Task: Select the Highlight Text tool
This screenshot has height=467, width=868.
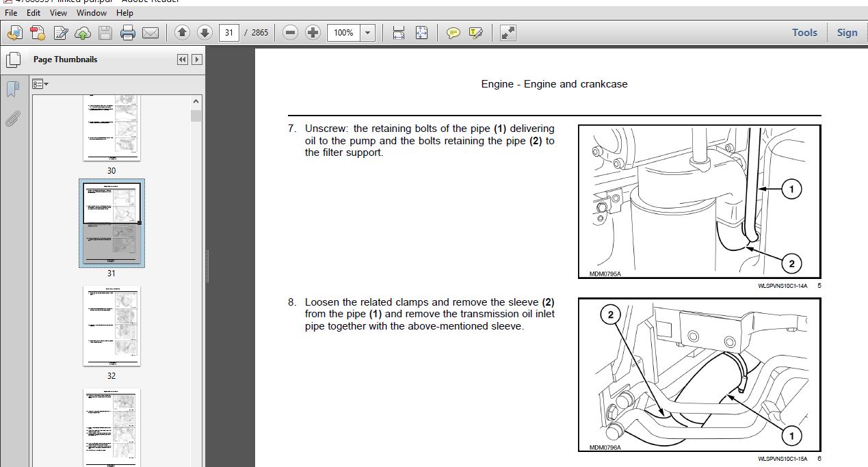Action: (476, 32)
